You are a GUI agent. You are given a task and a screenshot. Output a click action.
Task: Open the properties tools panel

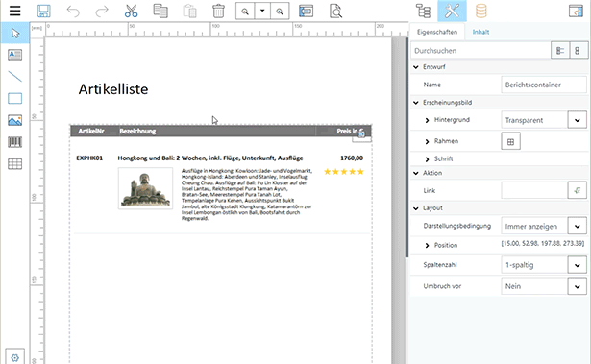452,11
